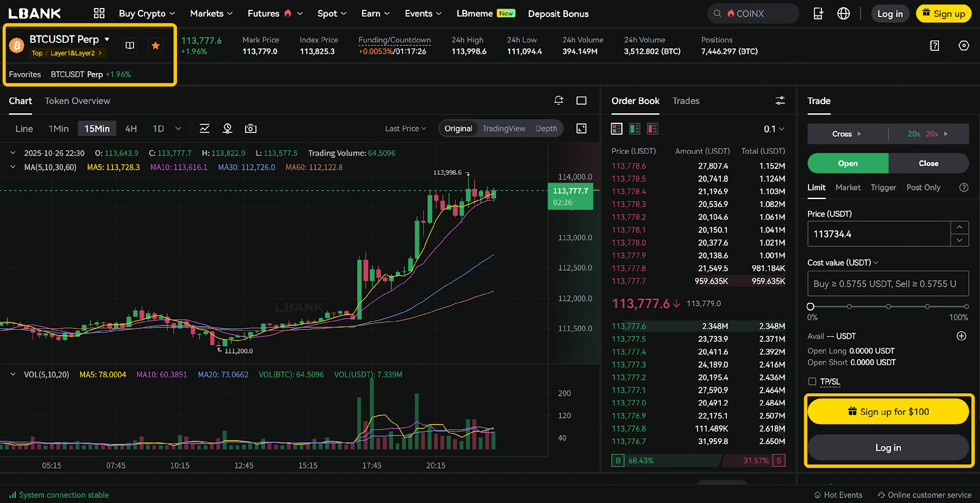980x503 pixels.
Task: Enable the TP/SL checkbox
Action: click(x=812, y=382)
